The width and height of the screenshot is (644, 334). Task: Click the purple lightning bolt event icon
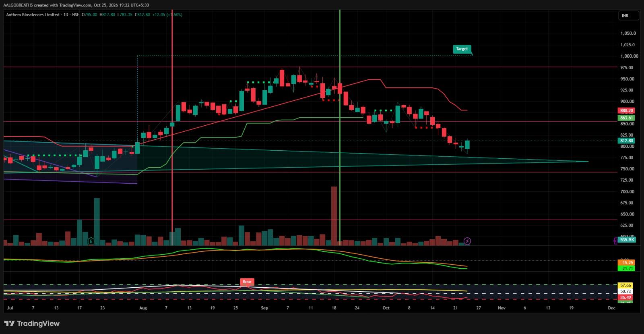tap(467, 241)
